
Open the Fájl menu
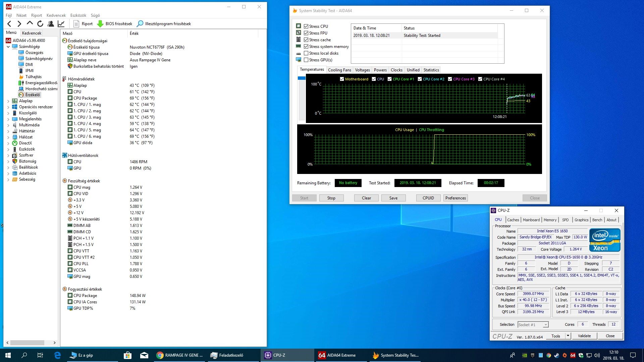click(9, 15)
